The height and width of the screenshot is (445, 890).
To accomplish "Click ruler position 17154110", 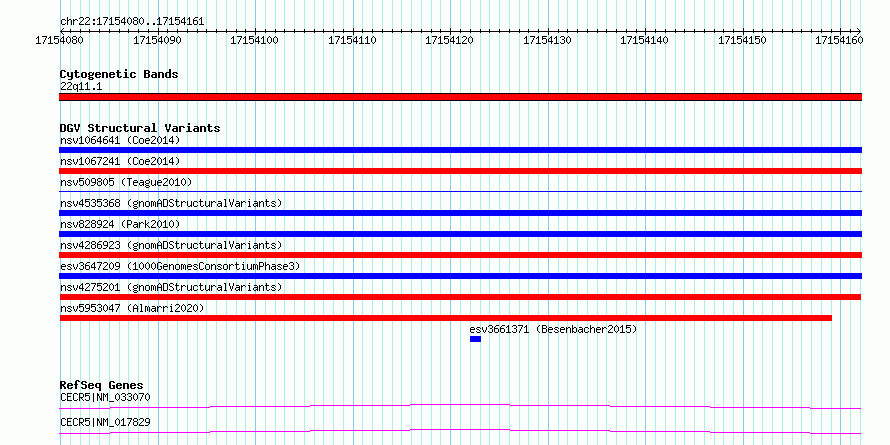I will [353, 40].
